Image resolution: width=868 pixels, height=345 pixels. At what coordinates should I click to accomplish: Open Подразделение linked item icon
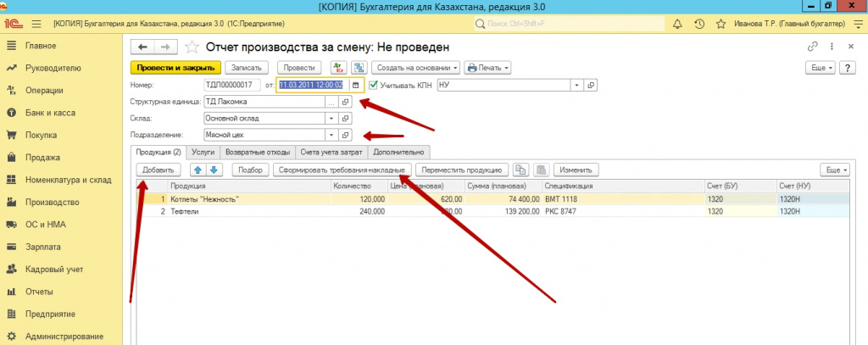point(346,135)
